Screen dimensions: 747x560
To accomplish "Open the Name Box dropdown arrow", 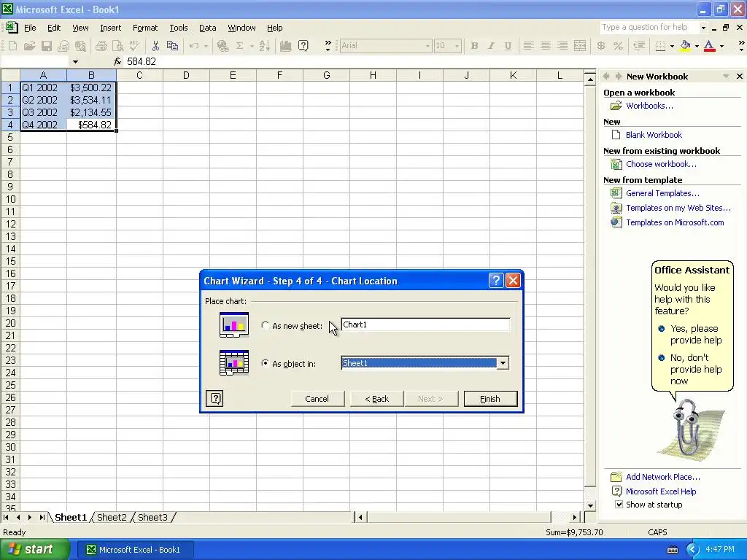I will [x=75, y=61].
